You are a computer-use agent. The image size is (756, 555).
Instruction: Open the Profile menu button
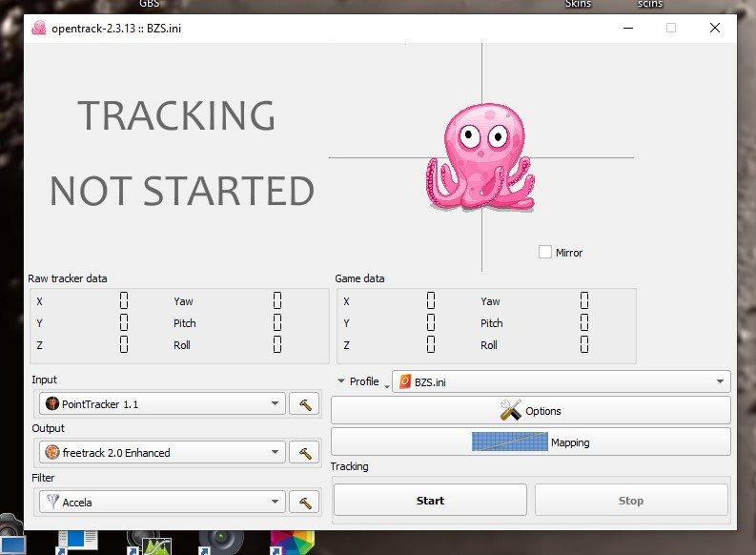tap(363, 381)
